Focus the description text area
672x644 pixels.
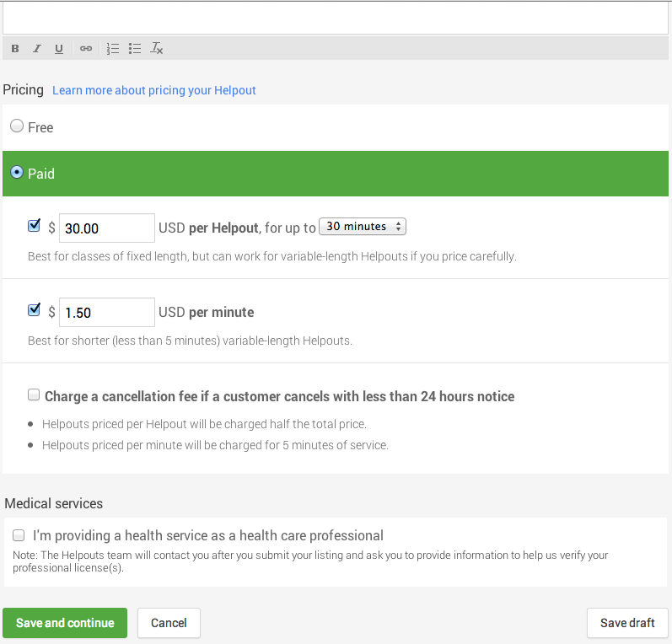(x=336, y=17)
